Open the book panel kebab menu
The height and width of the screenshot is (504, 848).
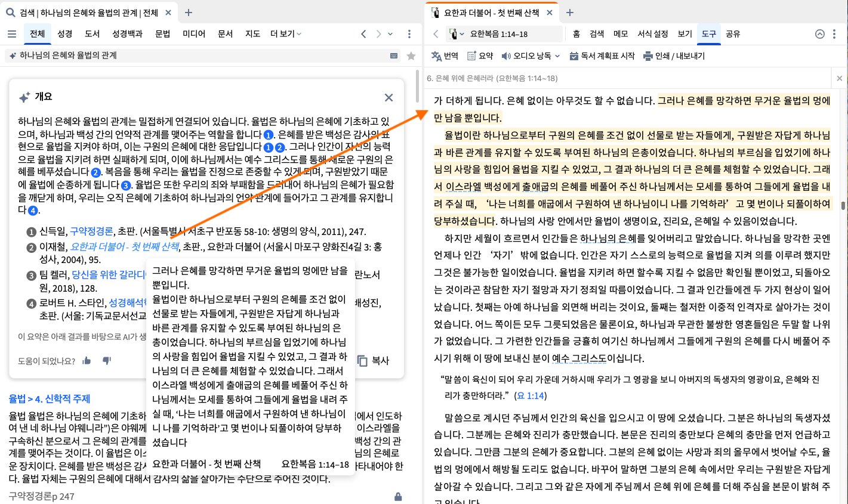coord(834,34)
